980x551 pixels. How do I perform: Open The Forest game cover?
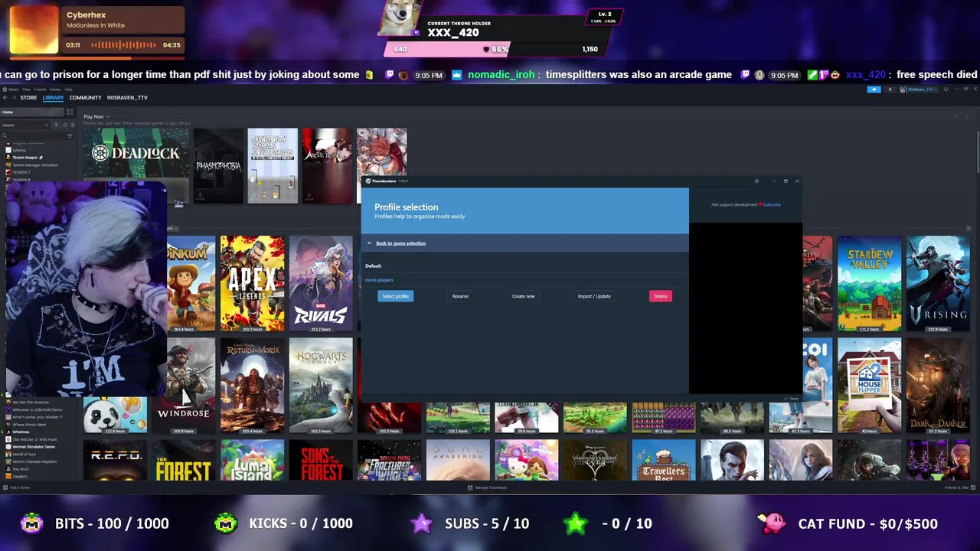tap(183, 460)
